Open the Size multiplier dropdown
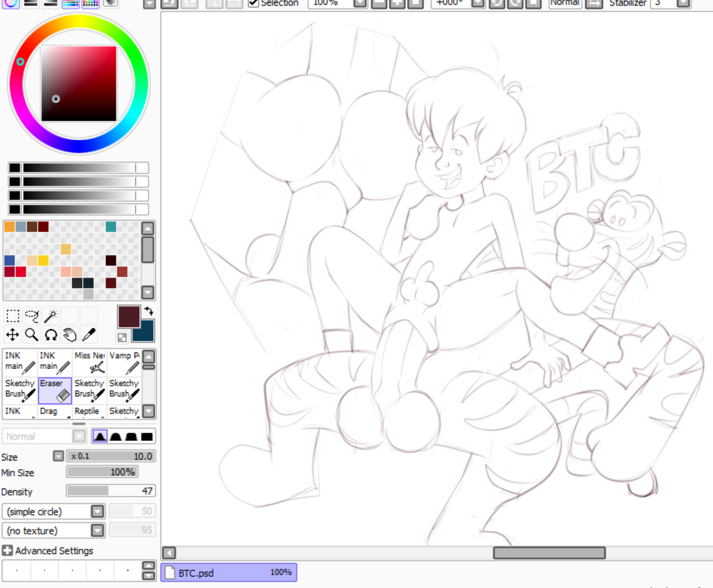 (x=58, y=456)
